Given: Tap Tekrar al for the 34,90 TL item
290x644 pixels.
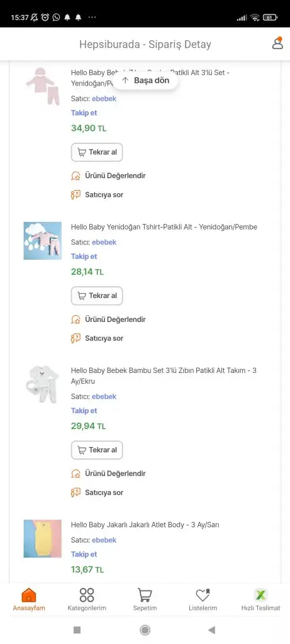Looking at the screenshot, I should click(97, 152).
